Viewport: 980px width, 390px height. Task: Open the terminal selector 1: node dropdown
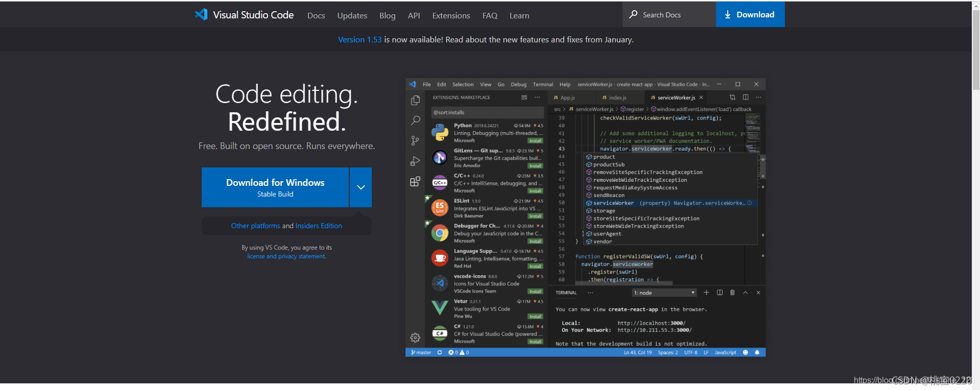[664, 293]
